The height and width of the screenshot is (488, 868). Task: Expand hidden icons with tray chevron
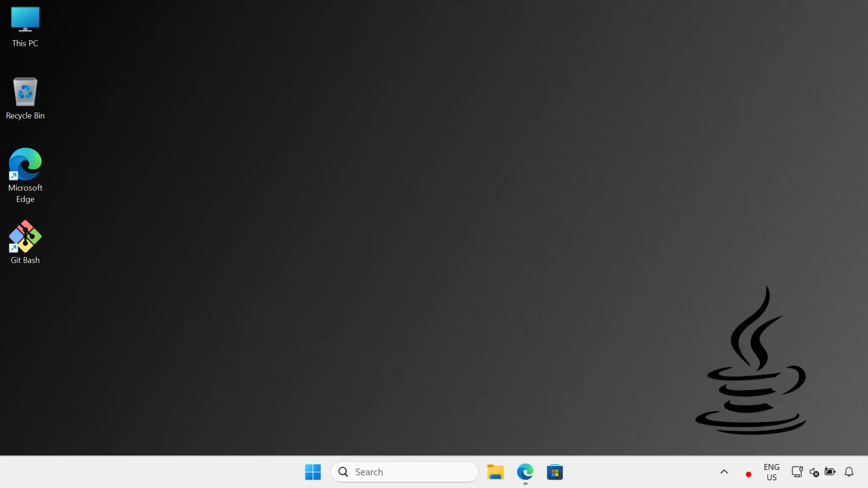click(x=724, y=471)
